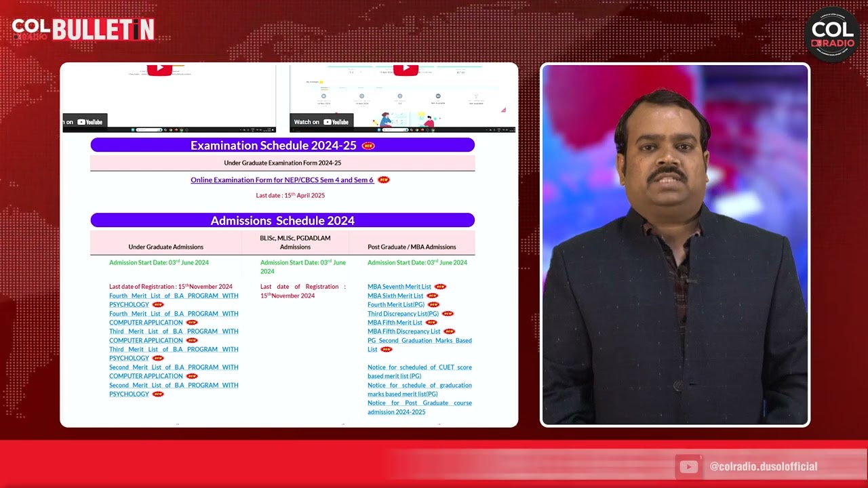Click the @colradio.dusolofficial handle
This screenshot has height=488, width=868.
[x=764, y=466]
